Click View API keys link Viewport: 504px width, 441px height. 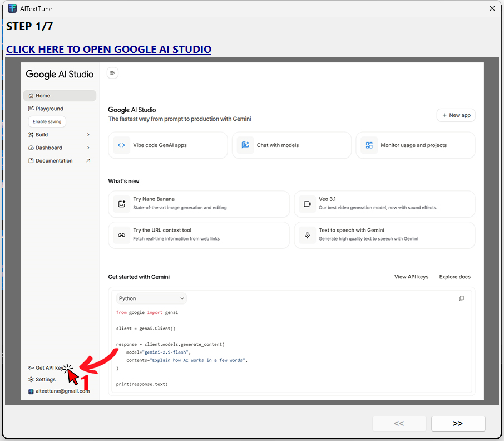click(412, 277)
